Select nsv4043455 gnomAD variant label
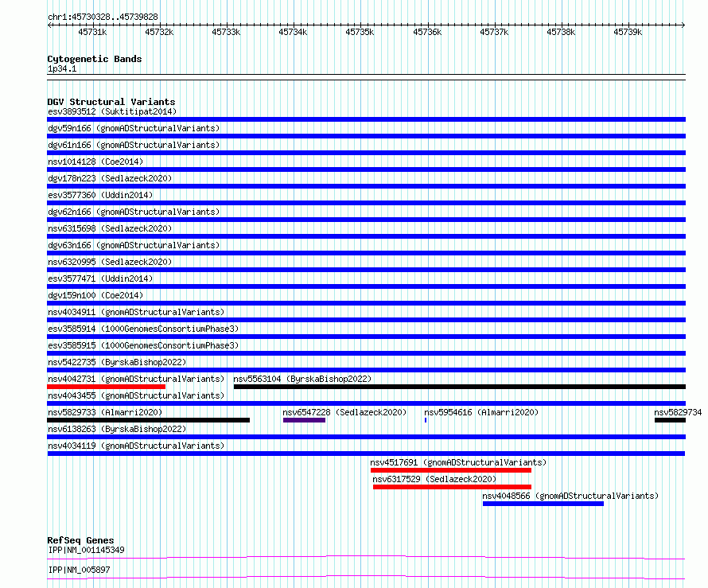The height and width of the screenshot is (588, 708). (136, 395)
